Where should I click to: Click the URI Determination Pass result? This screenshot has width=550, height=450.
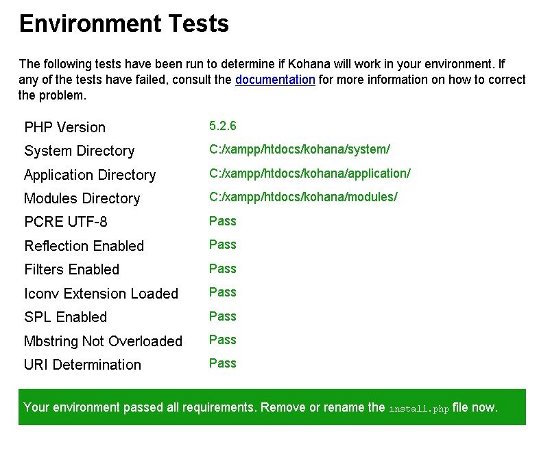tap(222, 363)
